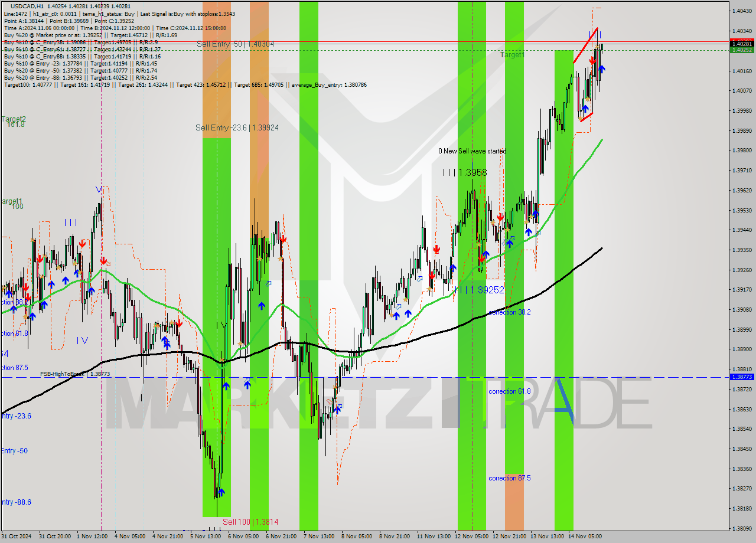
Task: Click the blue 'V' wave label on 1 Nov
Action: (99, 189)
